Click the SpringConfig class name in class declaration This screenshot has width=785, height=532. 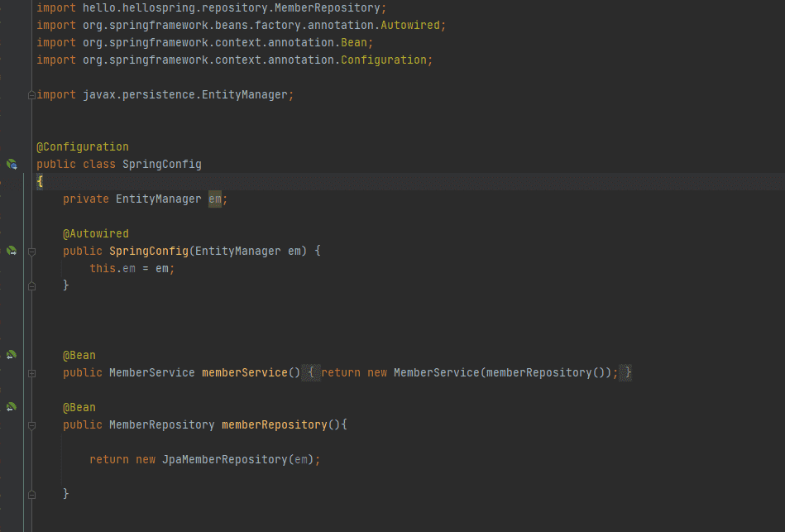[x=161, y=165]
